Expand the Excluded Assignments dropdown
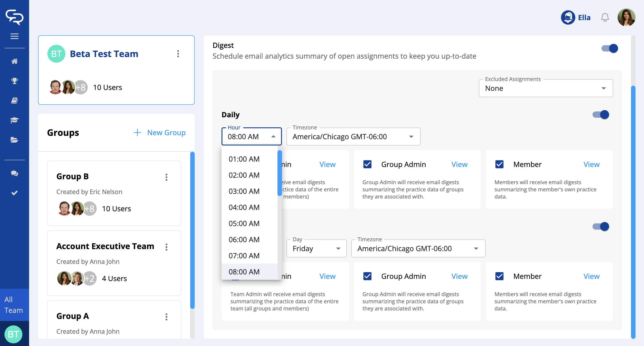 click(546, 88)
